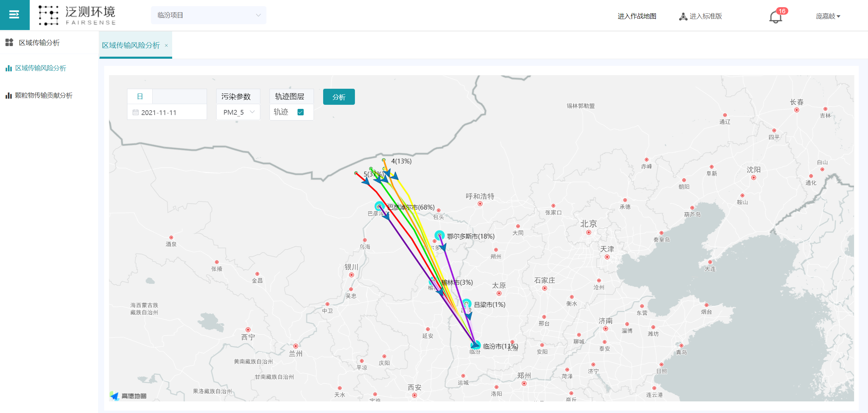
Task: Open 区域传输分析 in the sidebar
Action: (39, 43)
